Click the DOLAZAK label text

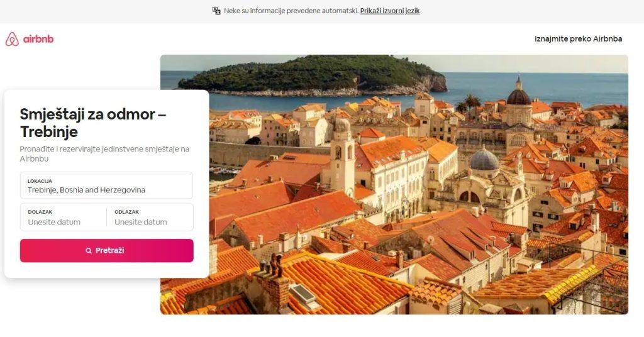40,212
